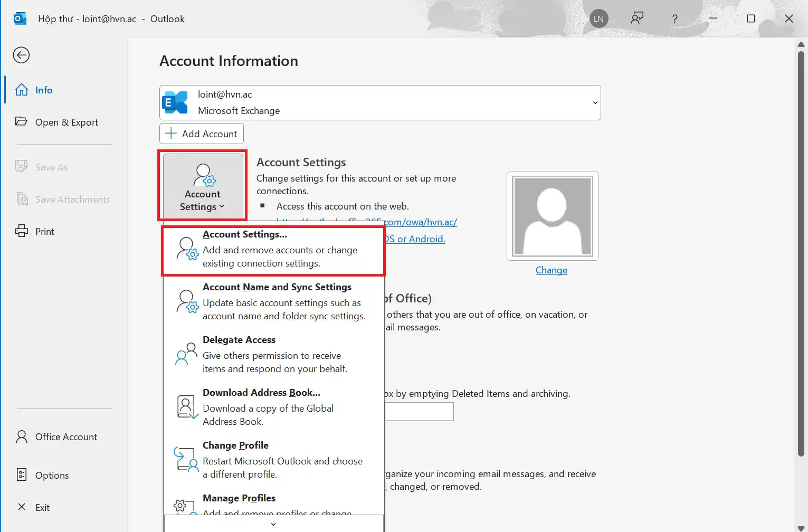The height and width of the screenshot is (532, 808).
Task: Open Office Account page
Action: (x=65, y=437)
